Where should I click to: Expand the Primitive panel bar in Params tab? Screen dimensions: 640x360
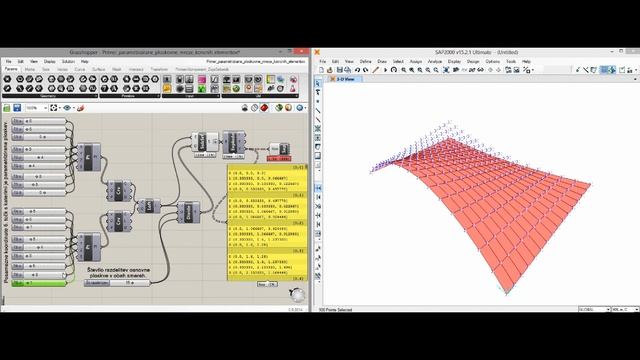pyautogui.click(x=130, y=96)
